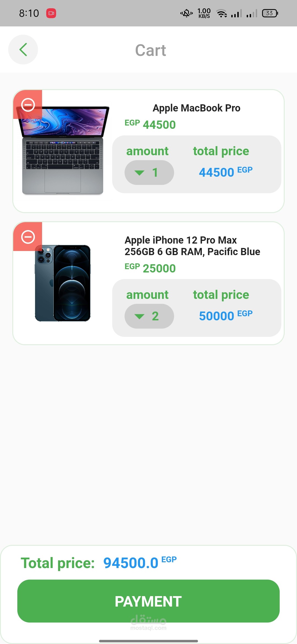Open iPhone 12 Pro Max amount dropdown
This screenshot has width=297, height=644.
pyautogui.click(x=149, y=316)
